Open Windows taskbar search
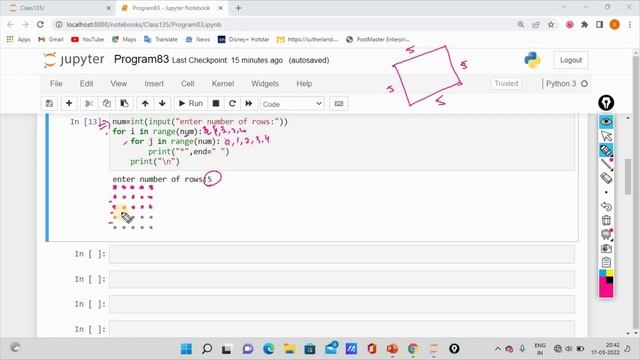This screenshot has width=640, height=360. (x=207, y=349)
